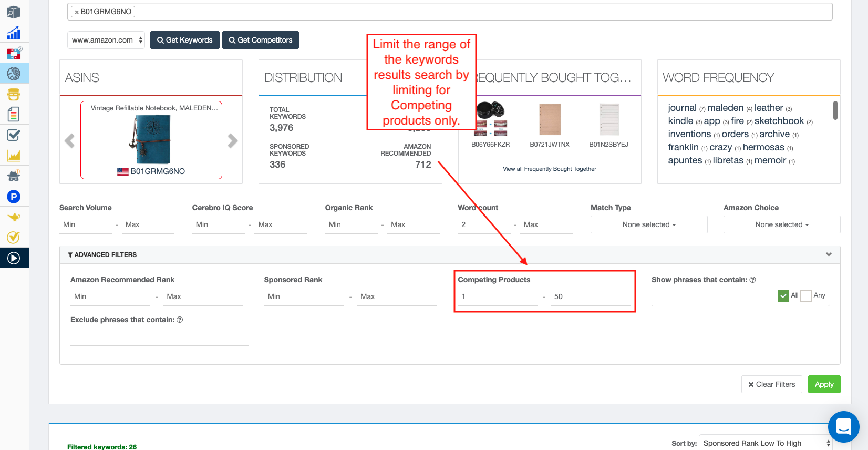Click the Competing Products max field
The height and width of the screenshot is (450, 868).
[x=590, y=296]
